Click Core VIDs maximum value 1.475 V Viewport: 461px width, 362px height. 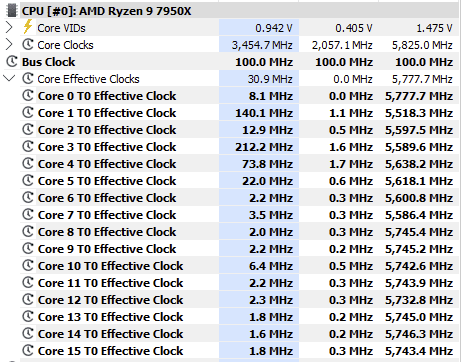click(x=434, y=28)
